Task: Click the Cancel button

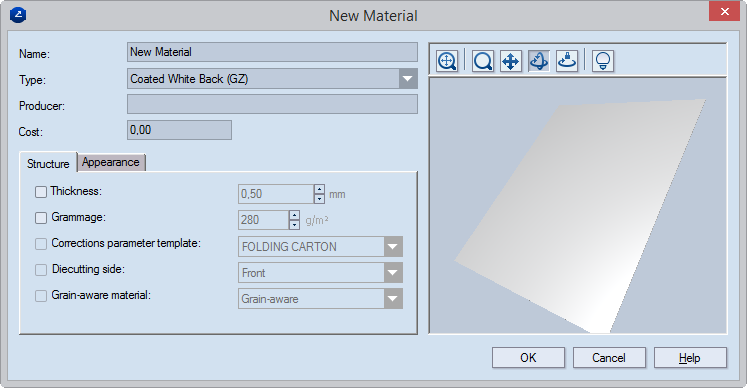Action: 609,357
